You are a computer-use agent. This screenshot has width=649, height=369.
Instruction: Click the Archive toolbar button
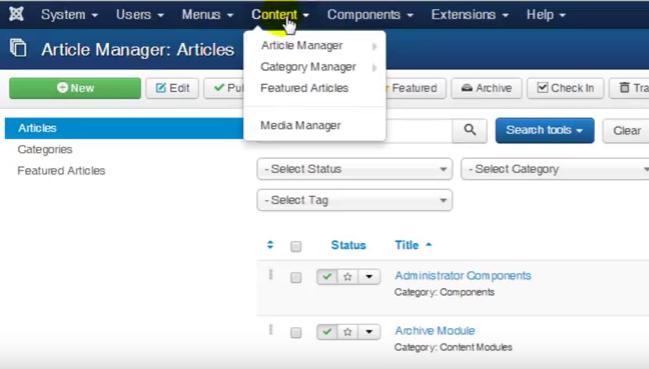[486, 88]
